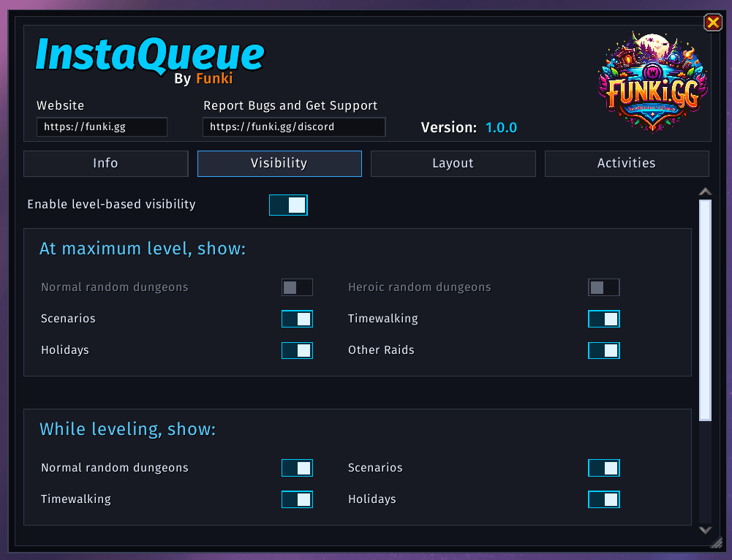The width and height of the screenshot is (732, 560).
Task: Click the Funki.GG logo emblem
Action: click(x=652, y=82)
